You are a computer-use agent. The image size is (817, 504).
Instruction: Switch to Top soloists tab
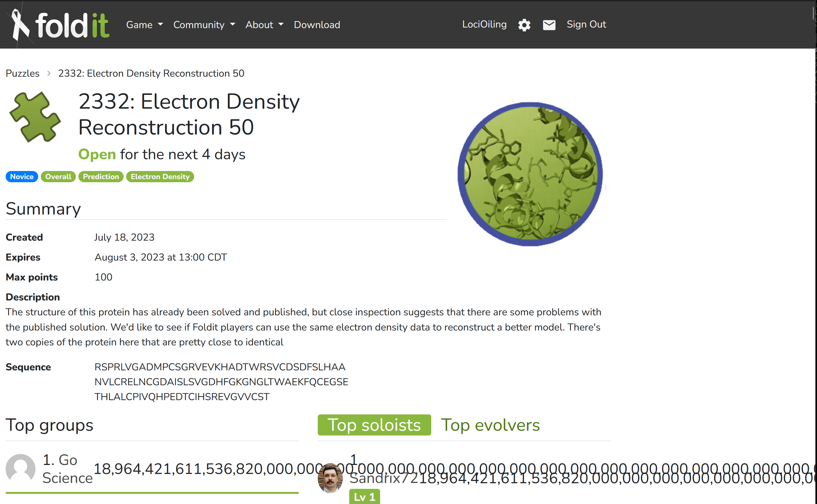point(374,425)
